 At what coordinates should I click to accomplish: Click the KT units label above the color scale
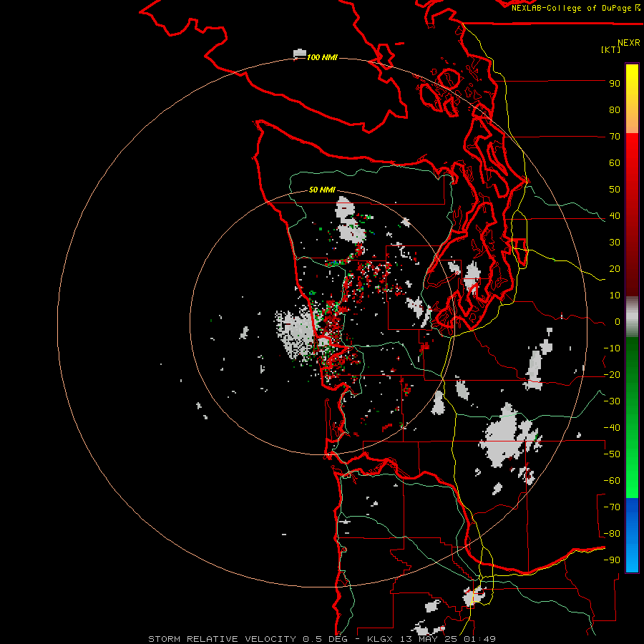[611, 50]
